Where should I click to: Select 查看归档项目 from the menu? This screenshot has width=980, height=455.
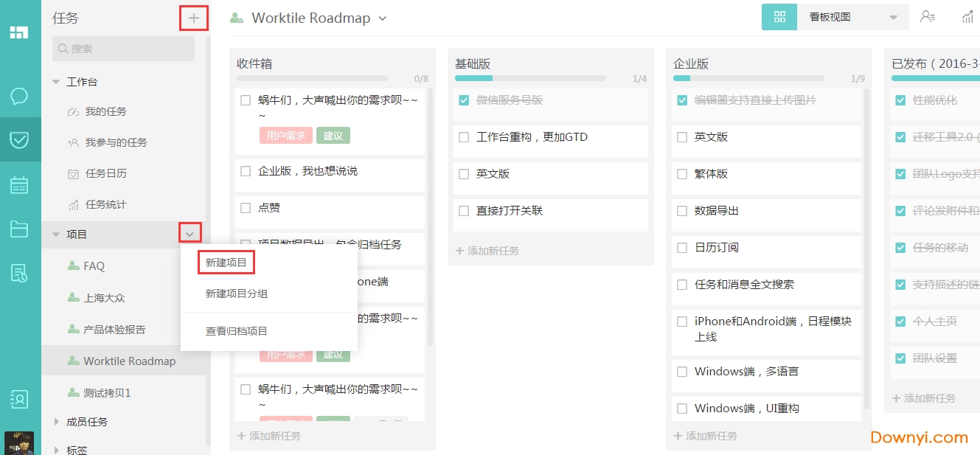click(234, 329)
